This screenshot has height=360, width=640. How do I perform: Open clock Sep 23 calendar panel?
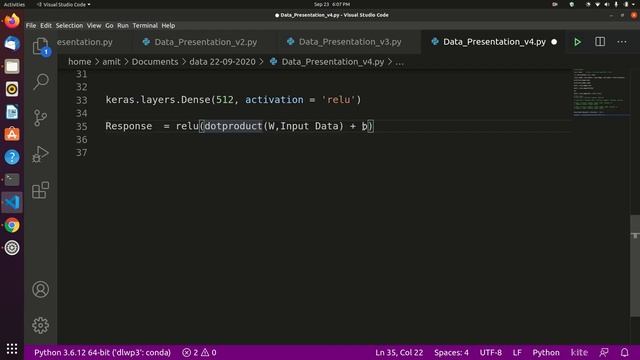pyautogui.click(x=332, y=4)
